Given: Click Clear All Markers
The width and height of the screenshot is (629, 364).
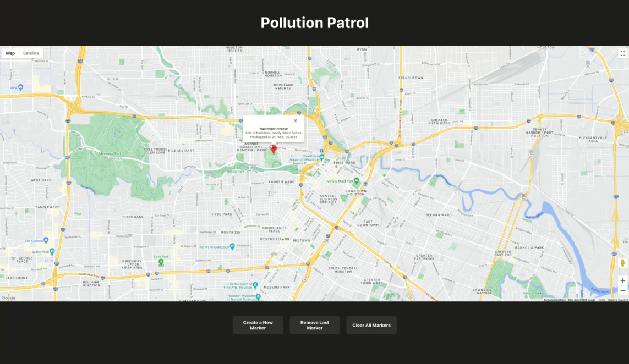Looking at the screenshot, I should pyautogui.click(x=371, y=325).
